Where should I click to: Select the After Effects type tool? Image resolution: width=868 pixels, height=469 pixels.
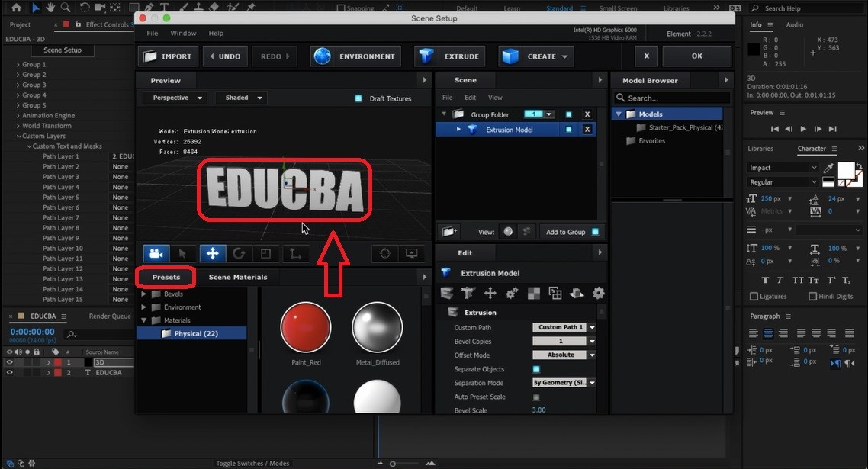tap(165, 7)
